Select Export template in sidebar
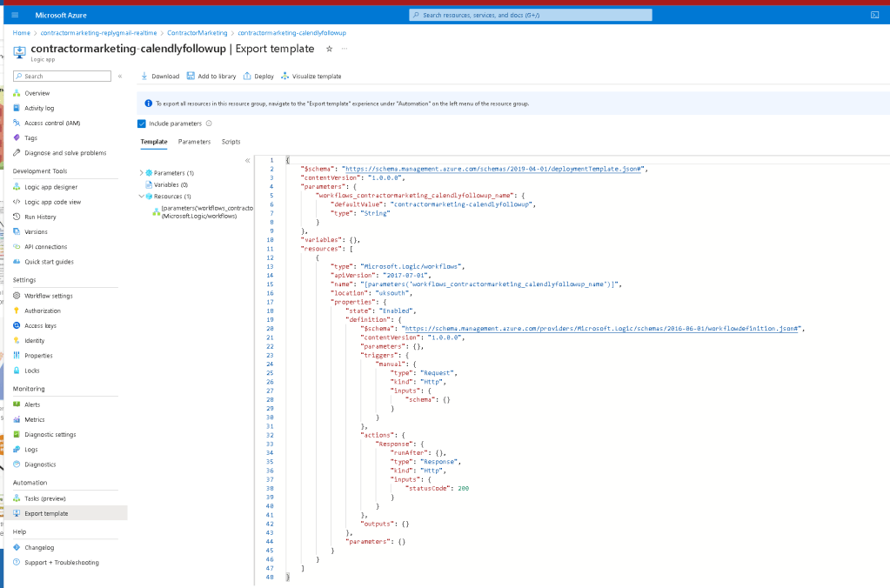Image resolution: width=890 pixels, height=588 pixels. click(x=66, y=513)
